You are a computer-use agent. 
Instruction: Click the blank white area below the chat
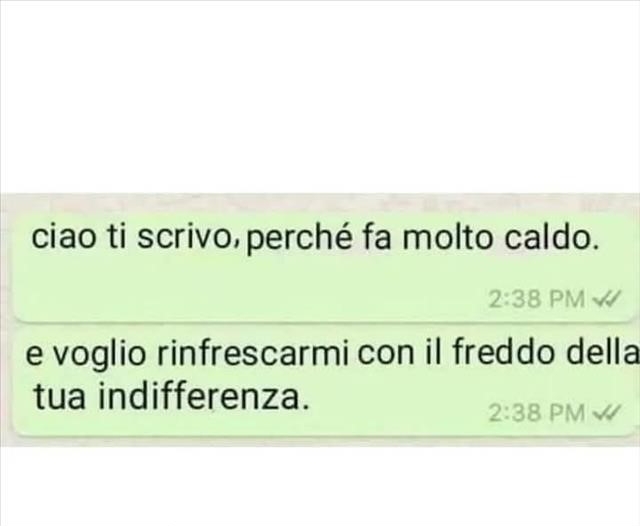320,486
